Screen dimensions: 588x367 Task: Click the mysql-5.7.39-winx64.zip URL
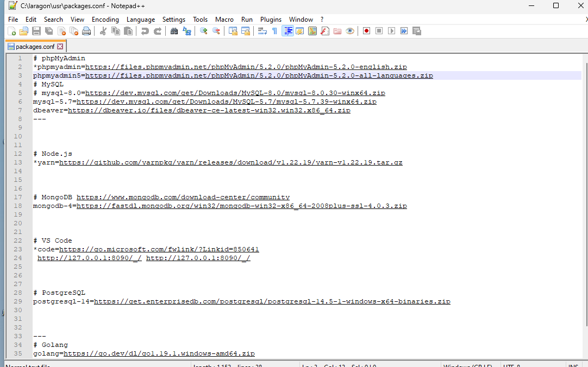[x=227, y=102]
